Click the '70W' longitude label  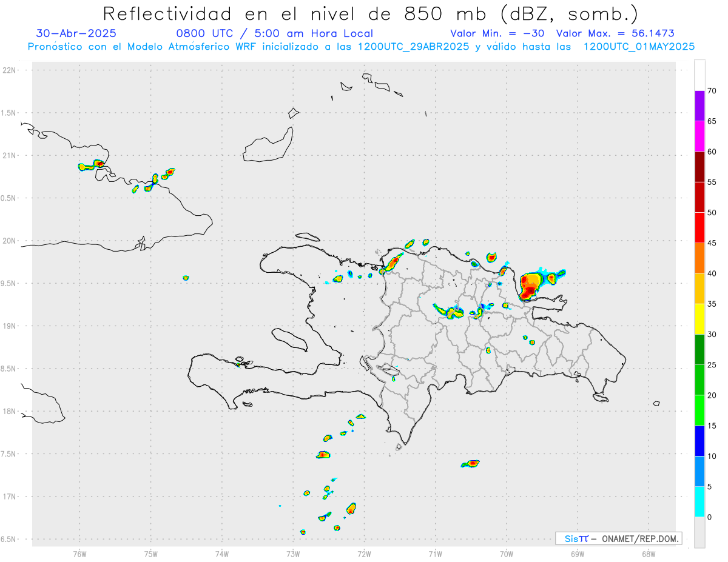pyautogui.click(x=507, y=554)
